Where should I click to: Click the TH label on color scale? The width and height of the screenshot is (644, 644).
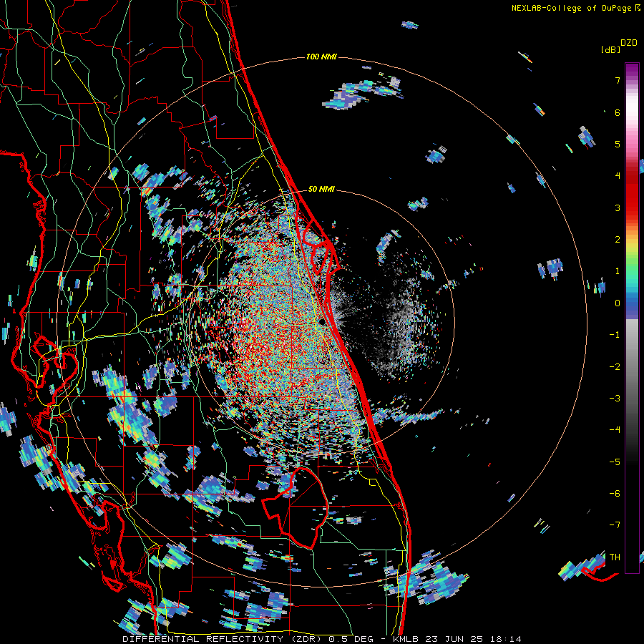click(x=615, y=557)
